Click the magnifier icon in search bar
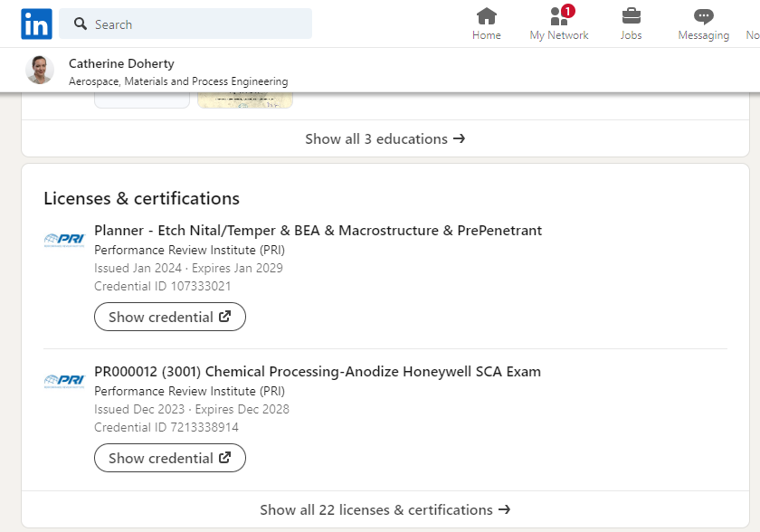This screenshot has height=532, width=760. (x=80, y=24)
